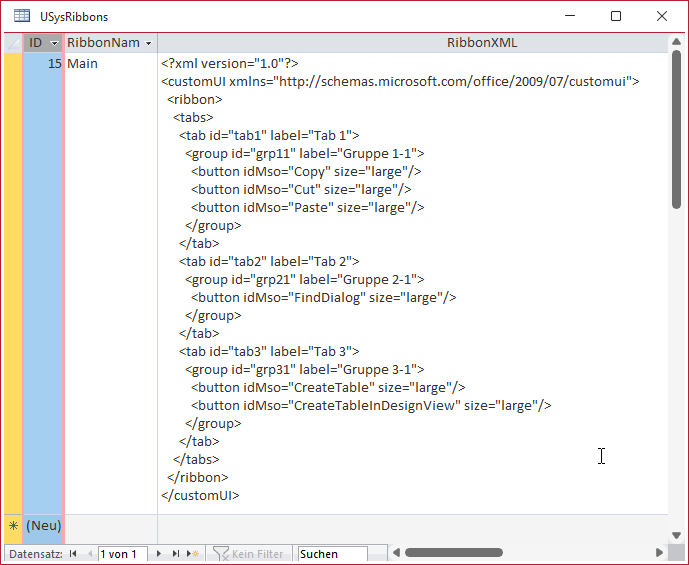Click the button idMso="FindDialog" line

tap(324, 297)
